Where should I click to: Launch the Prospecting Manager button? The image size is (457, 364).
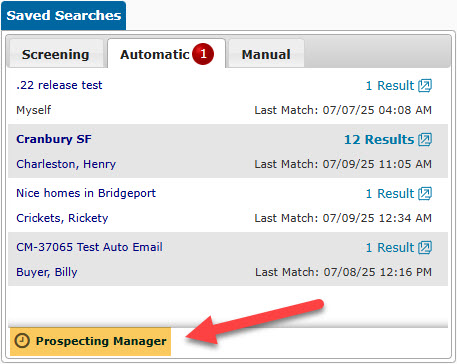pos(90,341)
